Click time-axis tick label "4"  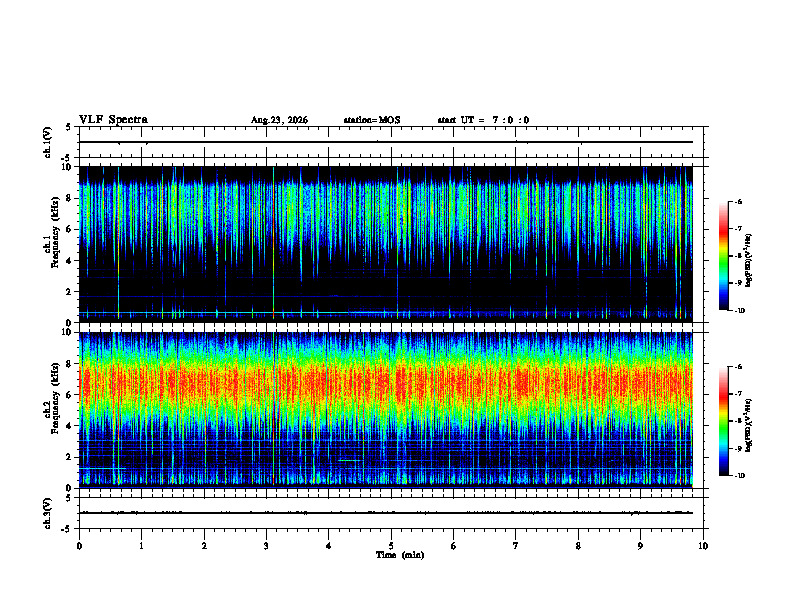click(x=329, y=546)
